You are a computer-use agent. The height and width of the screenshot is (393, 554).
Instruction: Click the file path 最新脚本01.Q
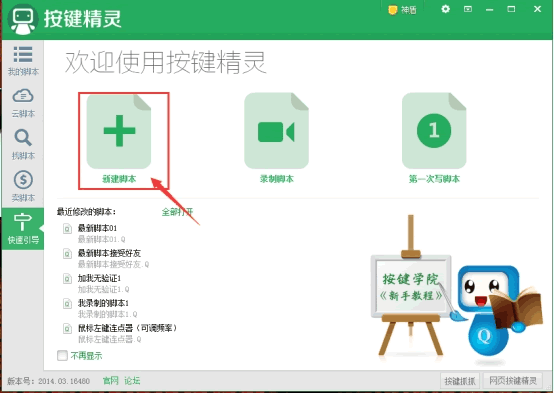[x=101, y=239]
